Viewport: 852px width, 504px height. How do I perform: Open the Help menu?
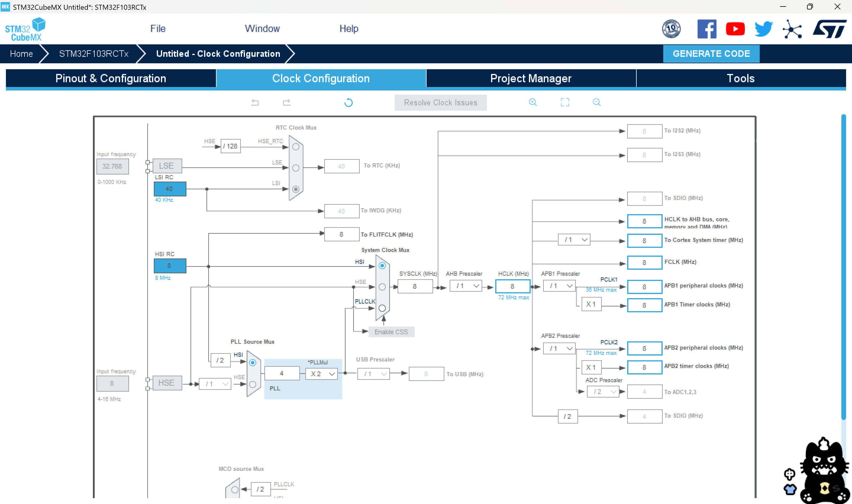tap(349, 28)
